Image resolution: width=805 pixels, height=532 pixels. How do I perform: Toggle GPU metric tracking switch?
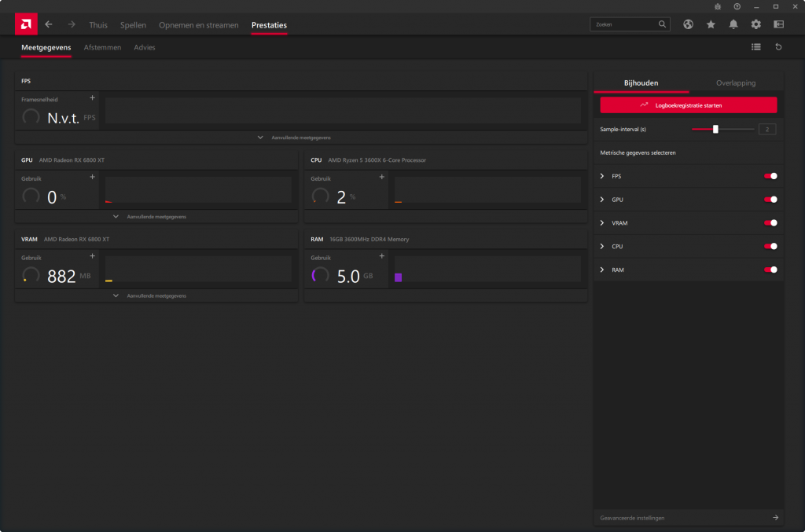770,200
